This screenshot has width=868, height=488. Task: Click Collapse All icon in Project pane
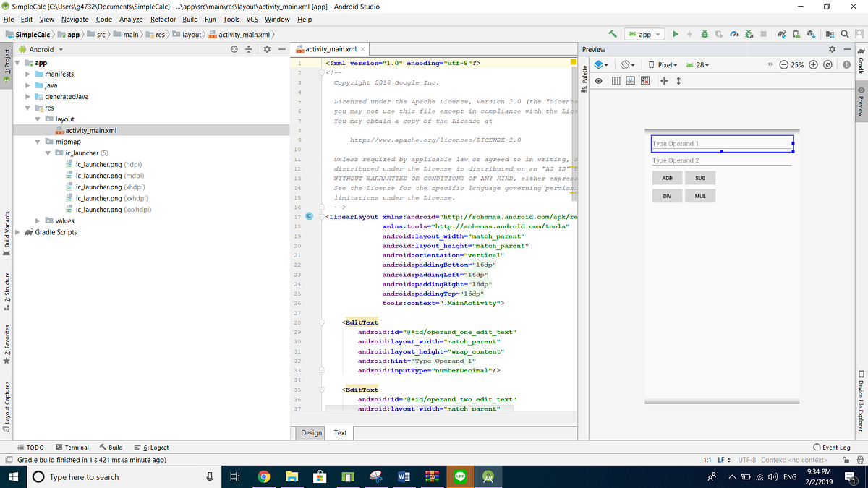click(248, 49)
